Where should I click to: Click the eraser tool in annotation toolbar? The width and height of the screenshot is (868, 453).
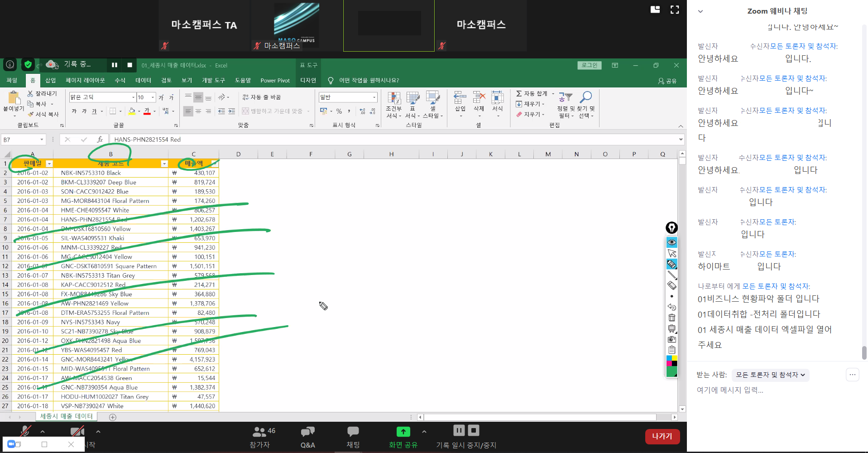(672, 285)
